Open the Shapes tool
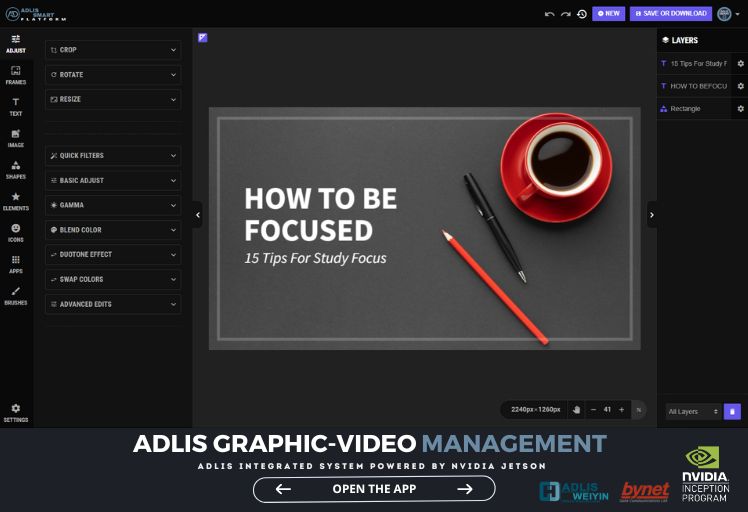Image resolution: width=748 pixels, height=512 pixels. [15, 168]
